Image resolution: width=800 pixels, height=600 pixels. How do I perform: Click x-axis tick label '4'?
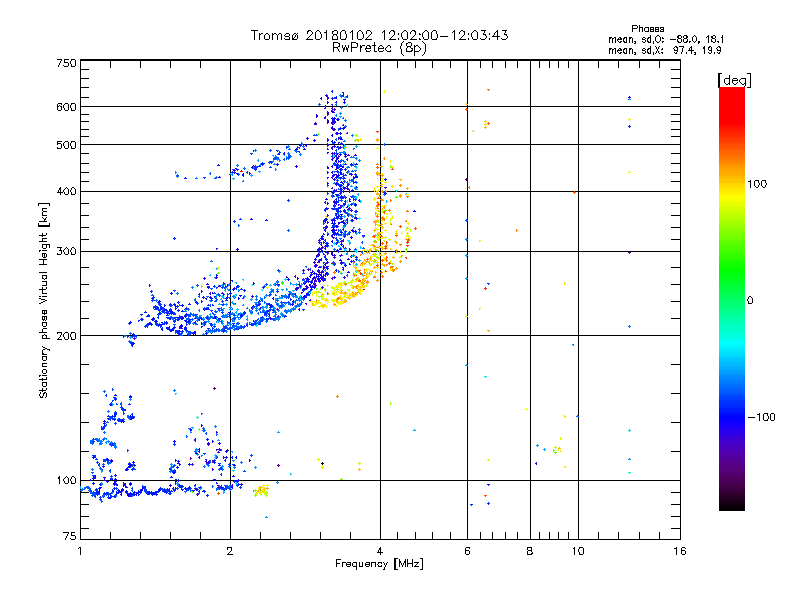[380, 551]
